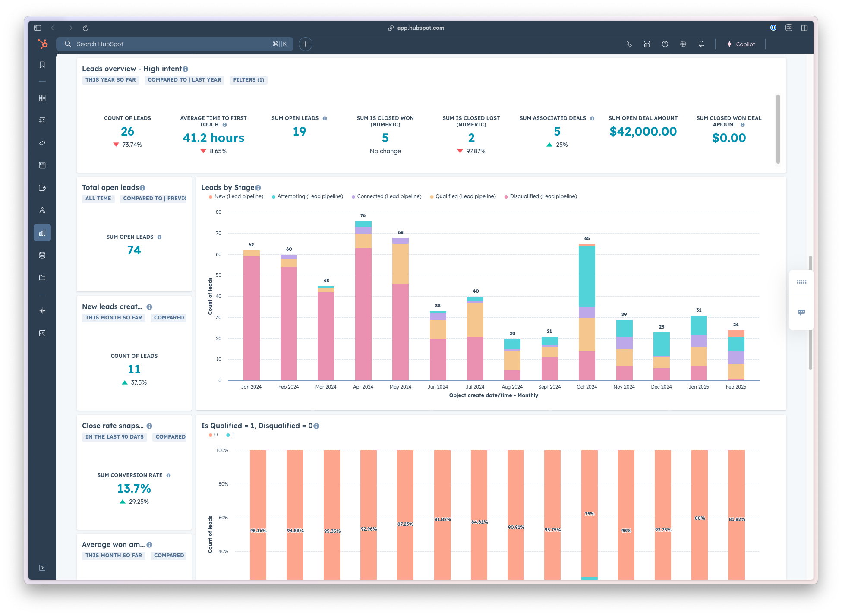Open the floating chat feedback icon
Image resolution: width=842 pixels, height=616 pixels.
coord(801,312)
